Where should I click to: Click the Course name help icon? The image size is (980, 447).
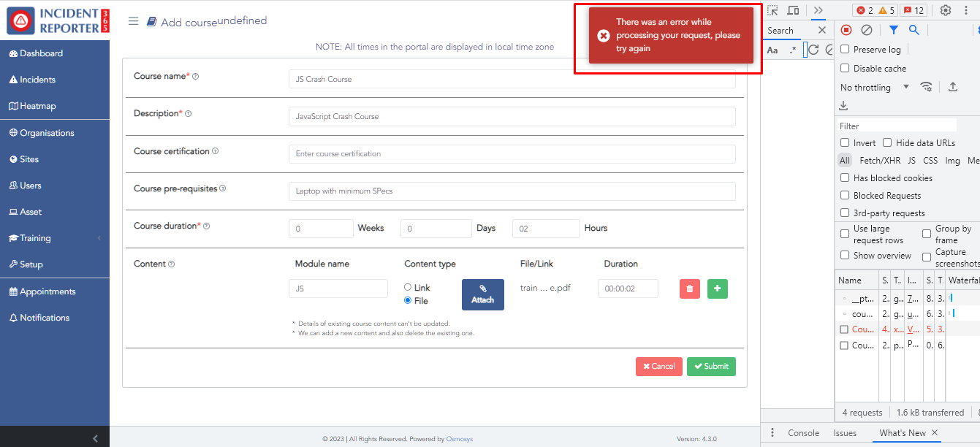[x=195, y=76]
